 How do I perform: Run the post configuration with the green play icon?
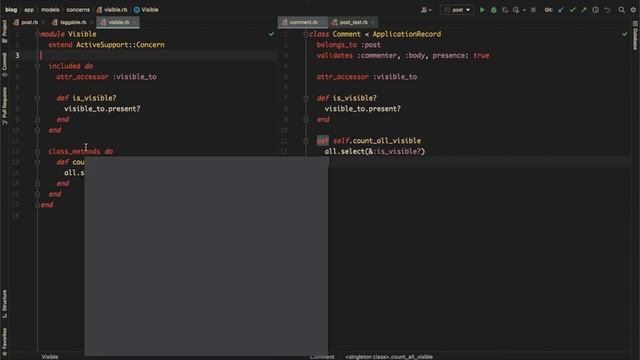482,10
